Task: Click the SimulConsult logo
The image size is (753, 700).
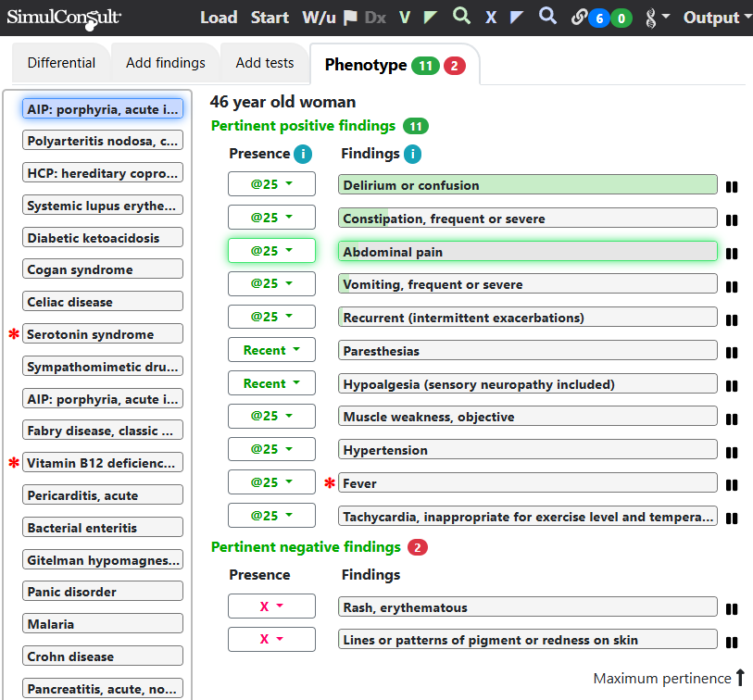Action: click(64, 19)
